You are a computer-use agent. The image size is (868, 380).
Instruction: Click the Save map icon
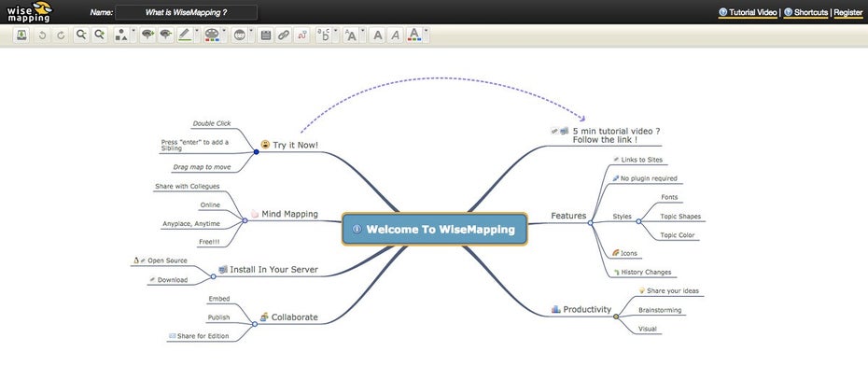tap(21, 35)
